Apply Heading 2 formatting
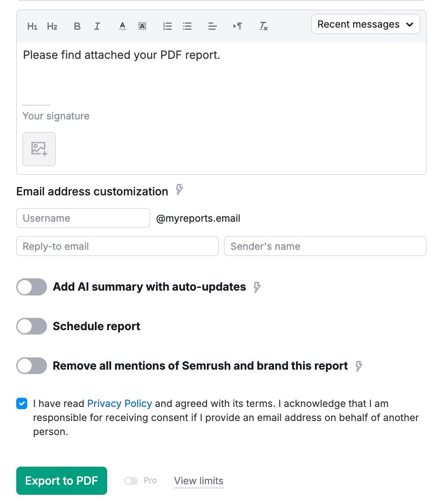The width and height of the screenshot is (441, 504). pos(52,26)
